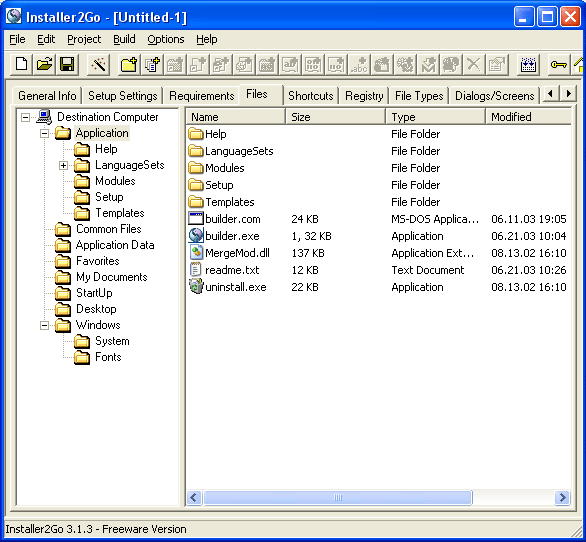Click the builder.com file icon
This screenshot has width=586, height=542.
pyautogui.click(x=195, y=219)
